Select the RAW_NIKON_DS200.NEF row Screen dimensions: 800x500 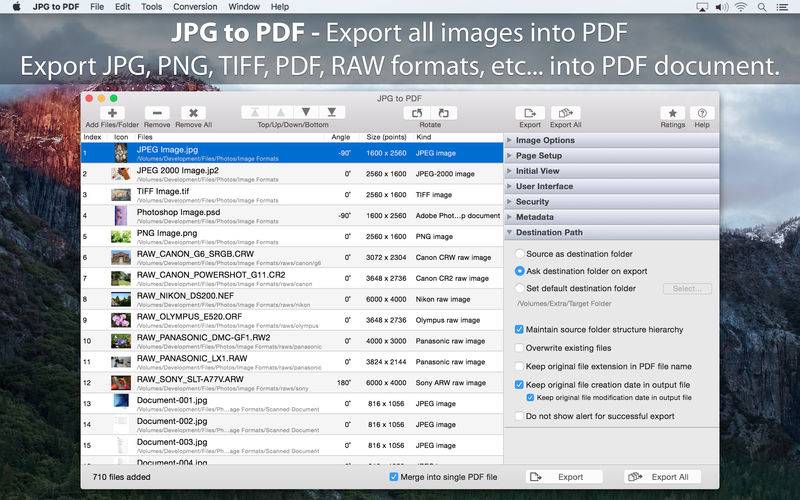[292, 299]
